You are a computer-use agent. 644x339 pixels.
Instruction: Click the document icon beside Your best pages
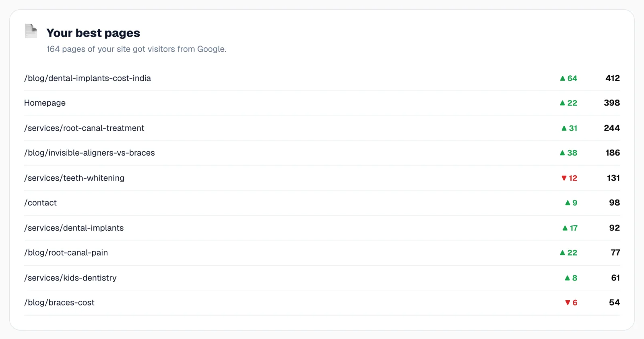(31, 31)
